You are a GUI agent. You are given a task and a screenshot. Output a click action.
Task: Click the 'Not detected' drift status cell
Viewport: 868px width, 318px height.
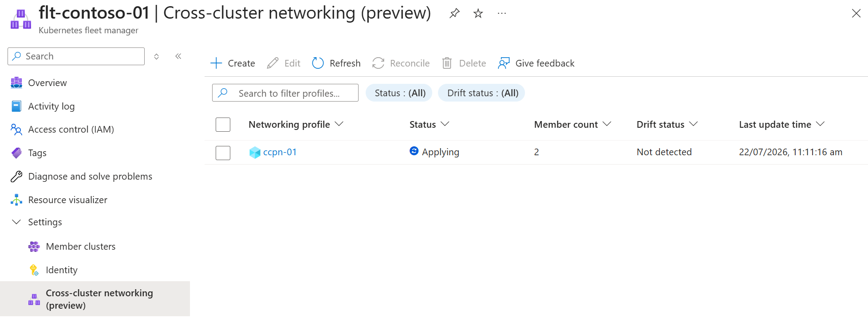[664, 152]
